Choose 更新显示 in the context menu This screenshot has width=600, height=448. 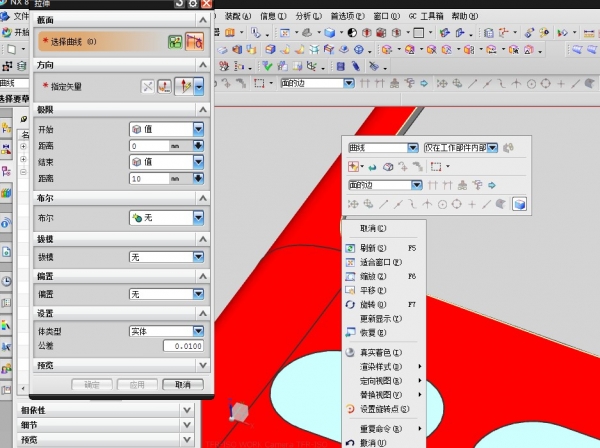[383, 319]
